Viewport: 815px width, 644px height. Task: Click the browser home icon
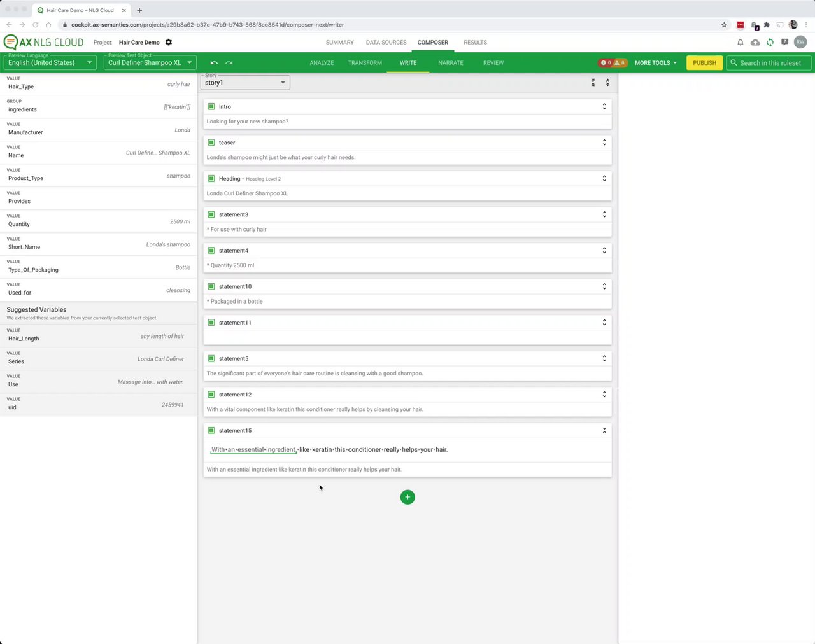pyautogui.click(x=48, y=25)
